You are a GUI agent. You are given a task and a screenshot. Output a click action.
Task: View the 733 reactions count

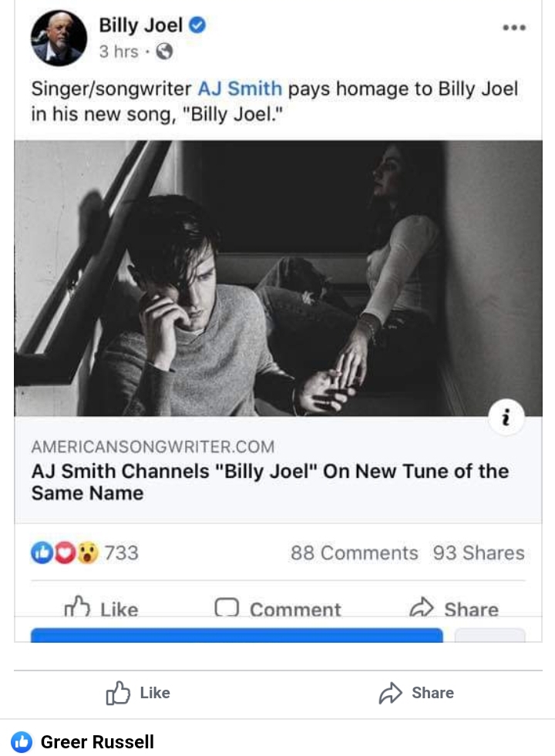pos(122,553)
